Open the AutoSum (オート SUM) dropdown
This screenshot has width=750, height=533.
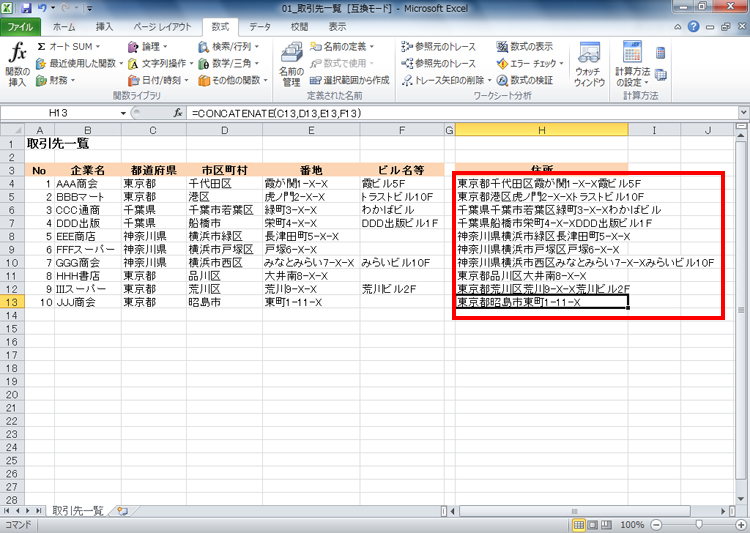point(68,46)
